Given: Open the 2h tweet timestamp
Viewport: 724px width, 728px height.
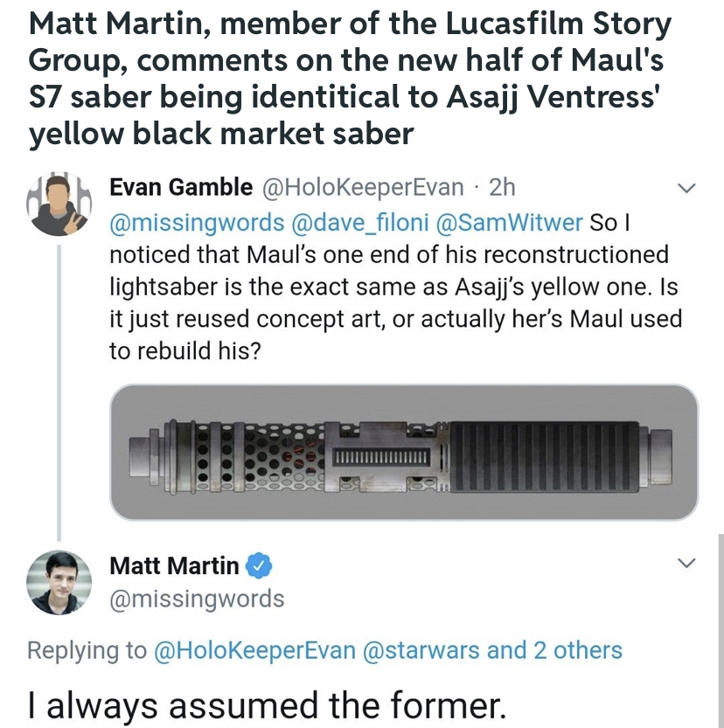Looking at the screenshot, I should tap(503, 187).
